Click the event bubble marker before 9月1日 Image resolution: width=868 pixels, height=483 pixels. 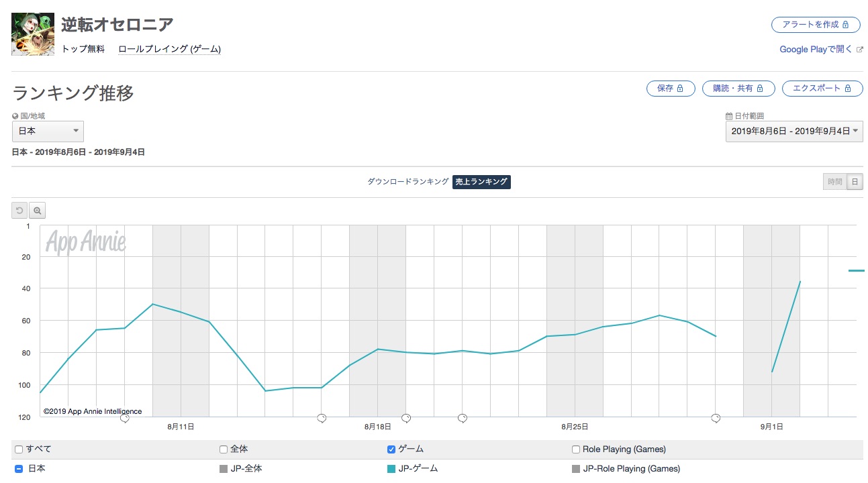[716, 418]
